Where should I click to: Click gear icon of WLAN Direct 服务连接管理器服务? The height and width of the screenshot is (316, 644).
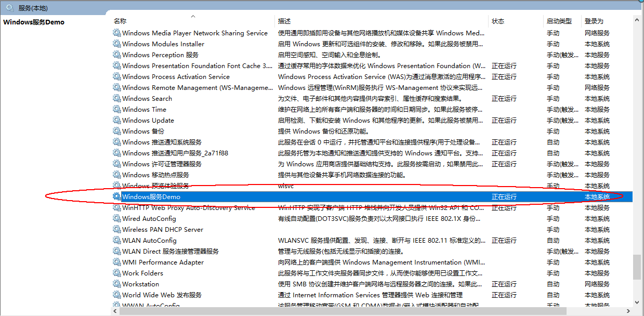click(117, 251)
